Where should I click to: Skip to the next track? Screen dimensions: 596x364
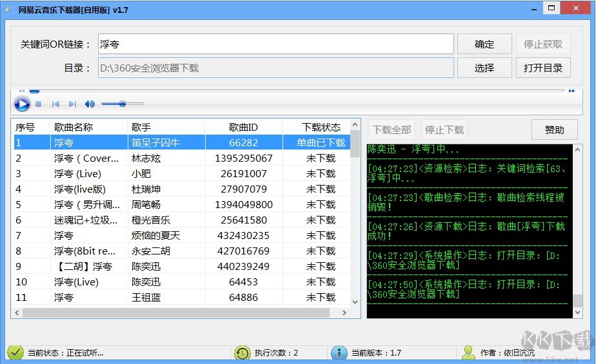72,104
